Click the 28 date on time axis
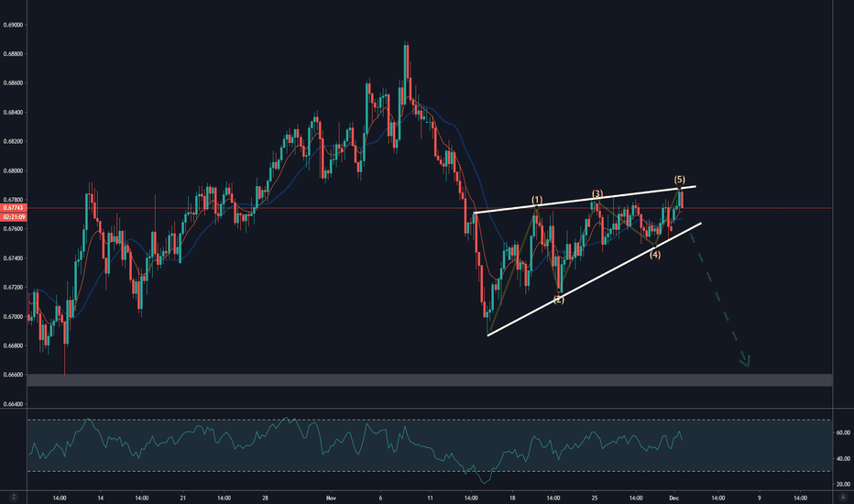Image resolution: width=854 pixels, height=504 pixels. (264, 498)
